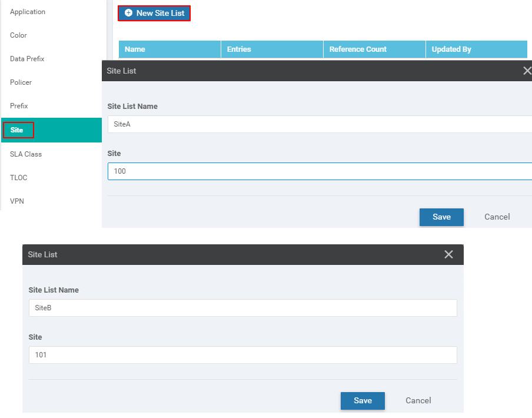Screen dimensions: 532x418
Task: Focus the Site field containing 100
Action: pyautogui.click(x=320, y=171)
